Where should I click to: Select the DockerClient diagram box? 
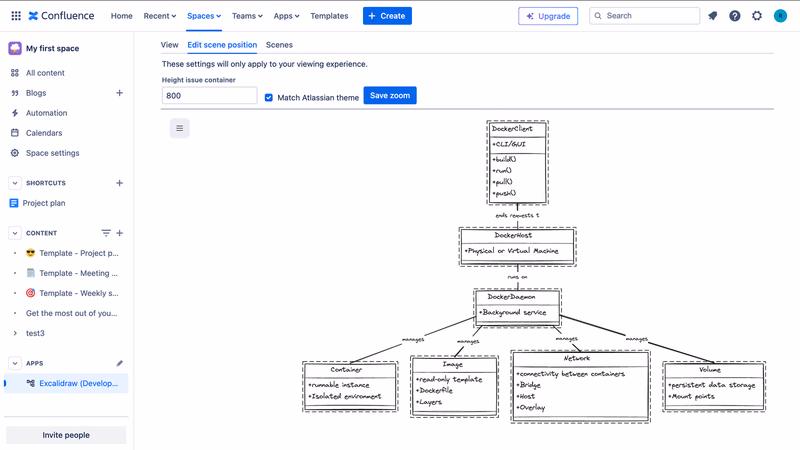click(517, 163)
